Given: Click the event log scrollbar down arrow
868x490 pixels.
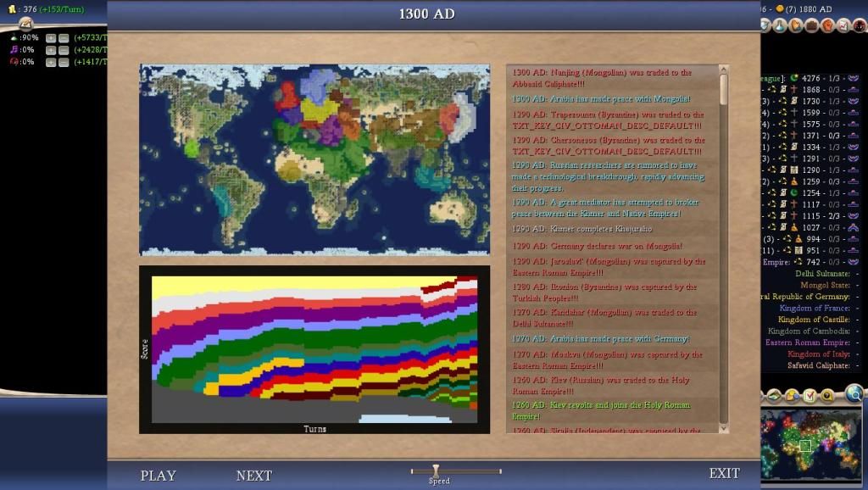Looking at the screenshot, I should (x=723, y=429).
